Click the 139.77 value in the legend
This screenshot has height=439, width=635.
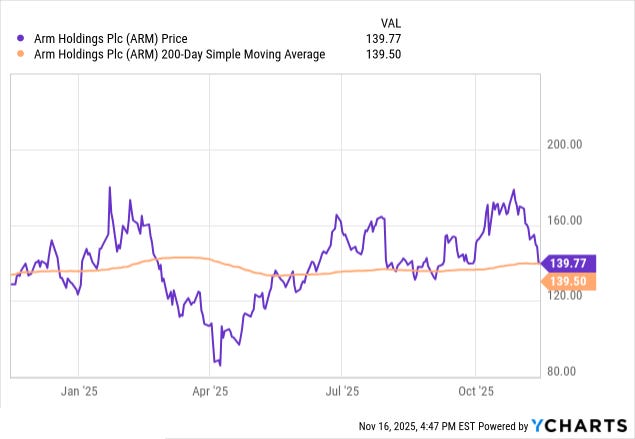click(384, 39)
